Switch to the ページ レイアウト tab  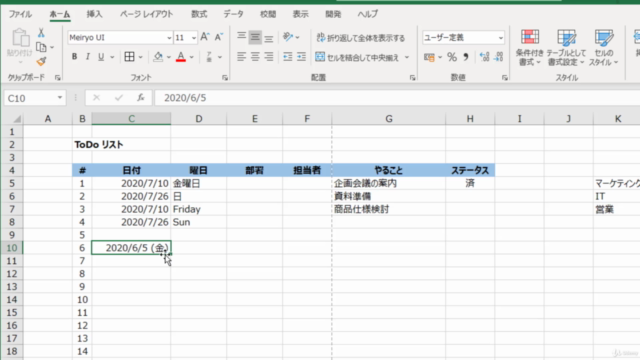click(x=147, y=14)
